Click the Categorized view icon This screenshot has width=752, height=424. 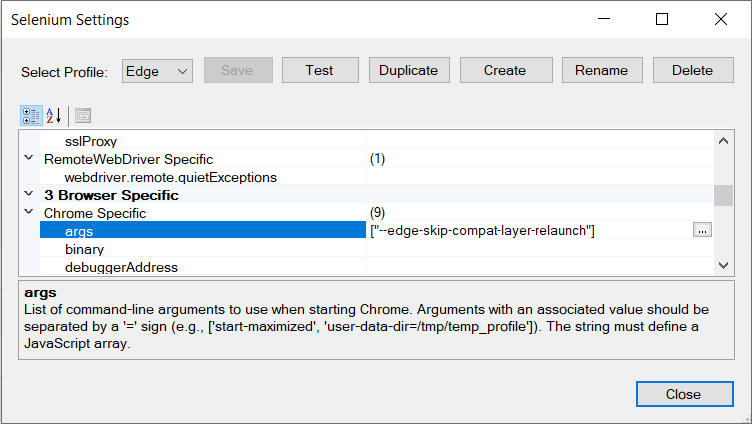pos(30,114)
